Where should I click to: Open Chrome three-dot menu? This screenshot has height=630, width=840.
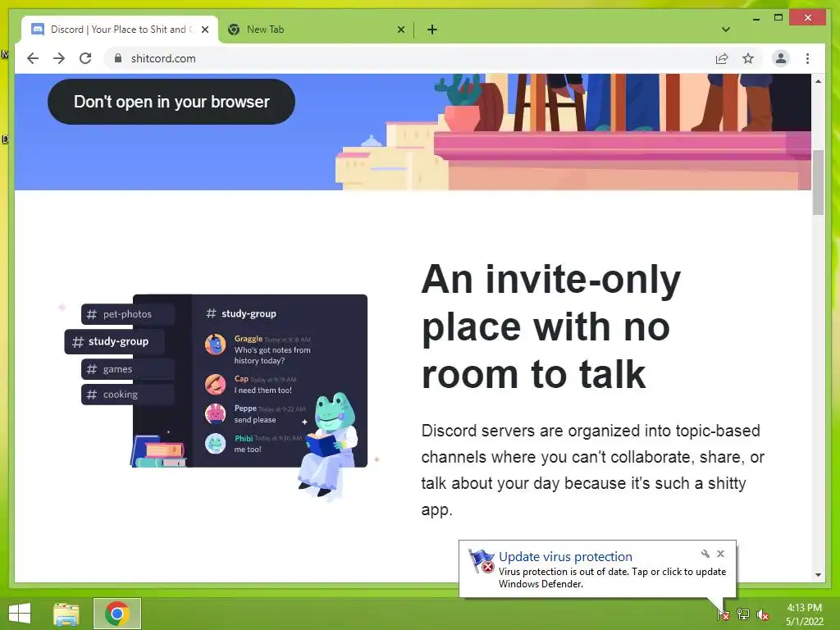(x=807, y=58)
